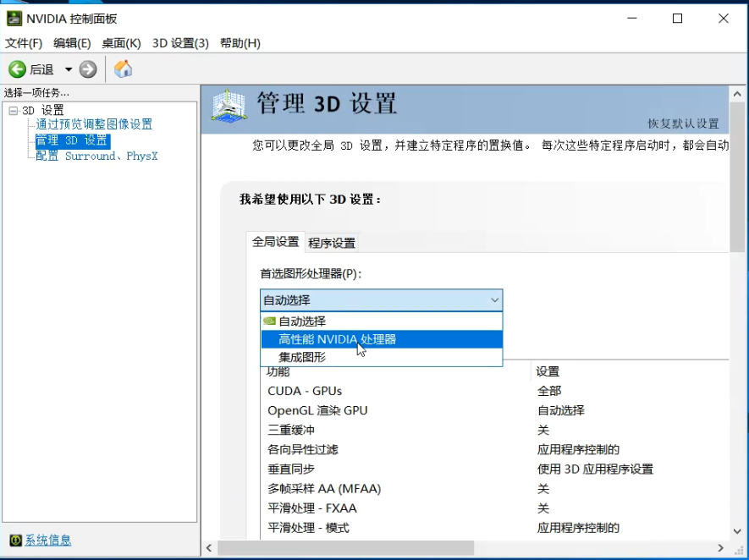Select the 三重缓冲 setting row

point(495,430)
